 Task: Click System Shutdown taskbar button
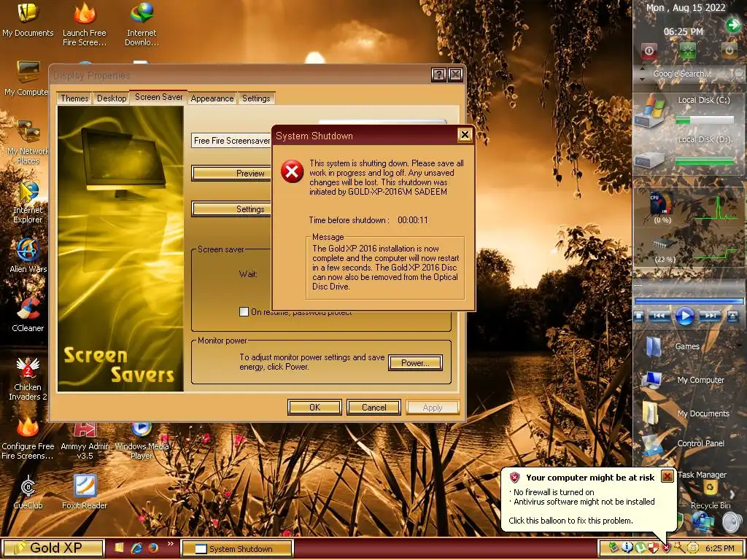237,548
